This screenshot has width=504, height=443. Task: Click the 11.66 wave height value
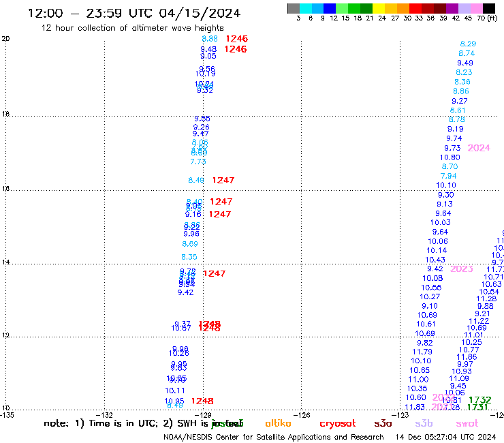(x=467, y=357)
